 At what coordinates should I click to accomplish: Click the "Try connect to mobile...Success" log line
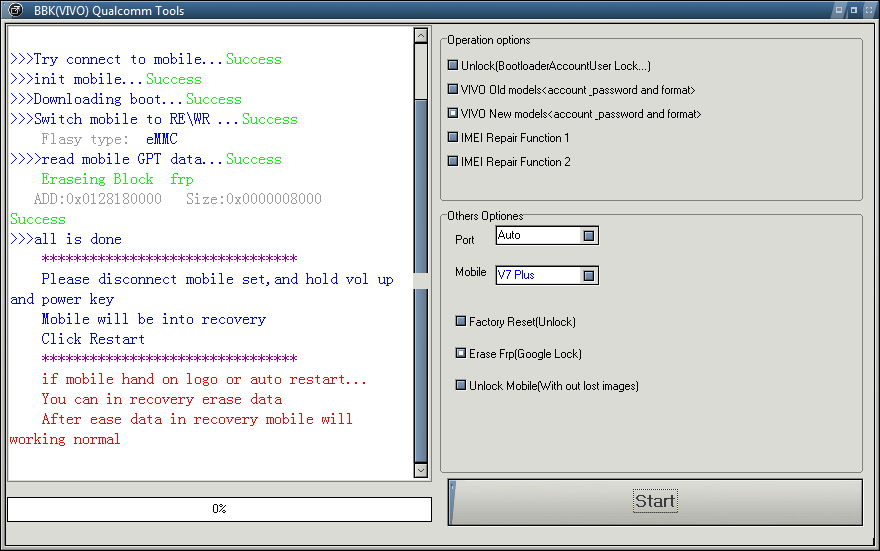[146, 59]
